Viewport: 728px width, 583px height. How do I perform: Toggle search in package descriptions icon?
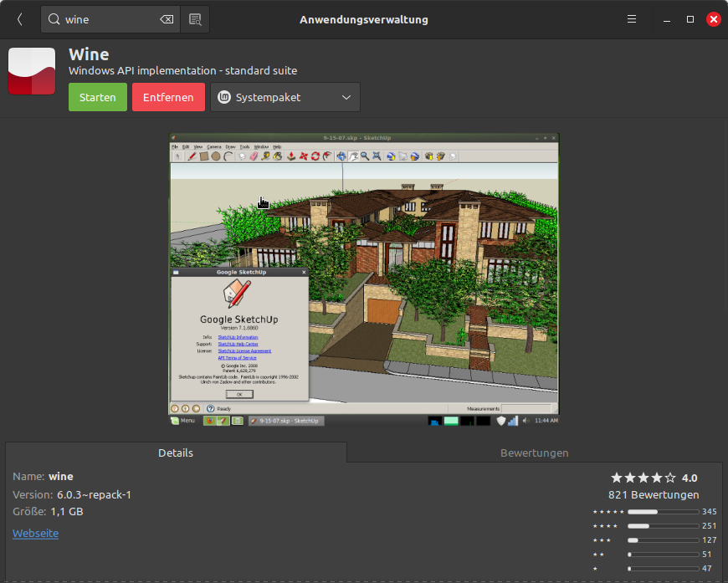[195, 19]
